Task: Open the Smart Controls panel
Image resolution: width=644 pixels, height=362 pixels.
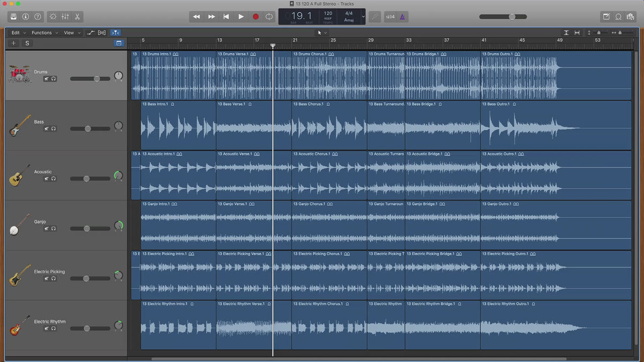Action: click(53, 17)
